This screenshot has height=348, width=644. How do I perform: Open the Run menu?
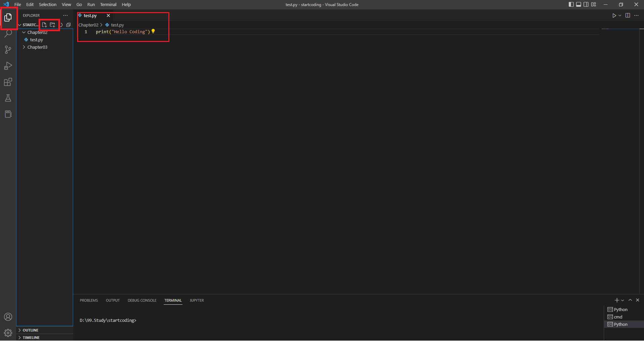coord(91,4)
